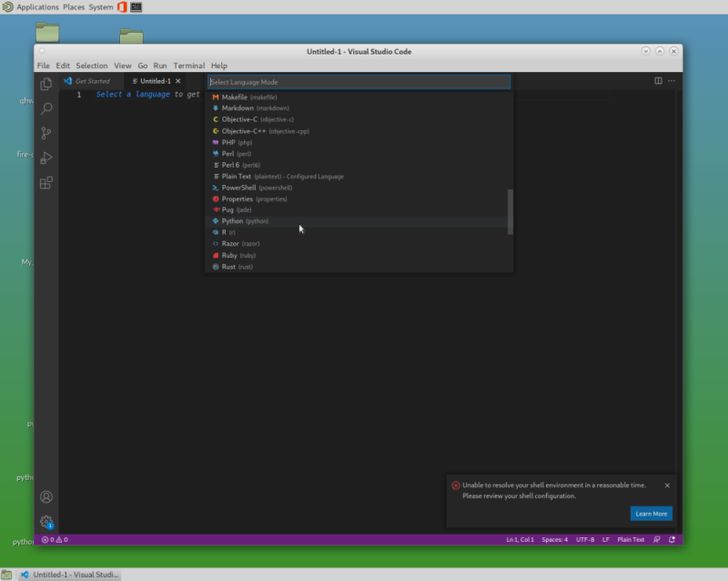Choose R language mode
This screenshot has height=581, width=728.
pyautogui.click(x=359, y=232)
